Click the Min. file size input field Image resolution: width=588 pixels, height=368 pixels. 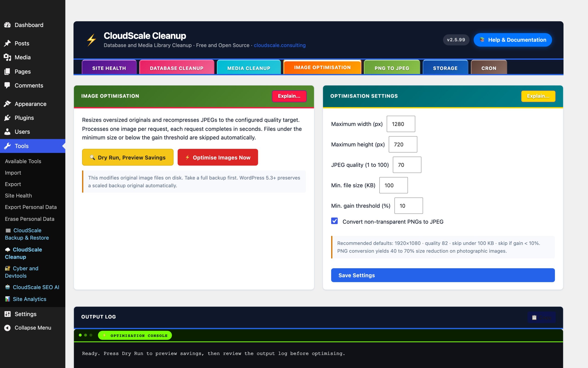[x=394, y=185]
